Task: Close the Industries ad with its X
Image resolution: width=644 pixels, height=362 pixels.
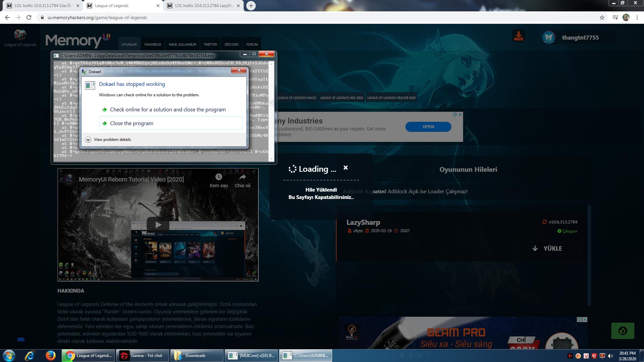Action: point(460,114)
